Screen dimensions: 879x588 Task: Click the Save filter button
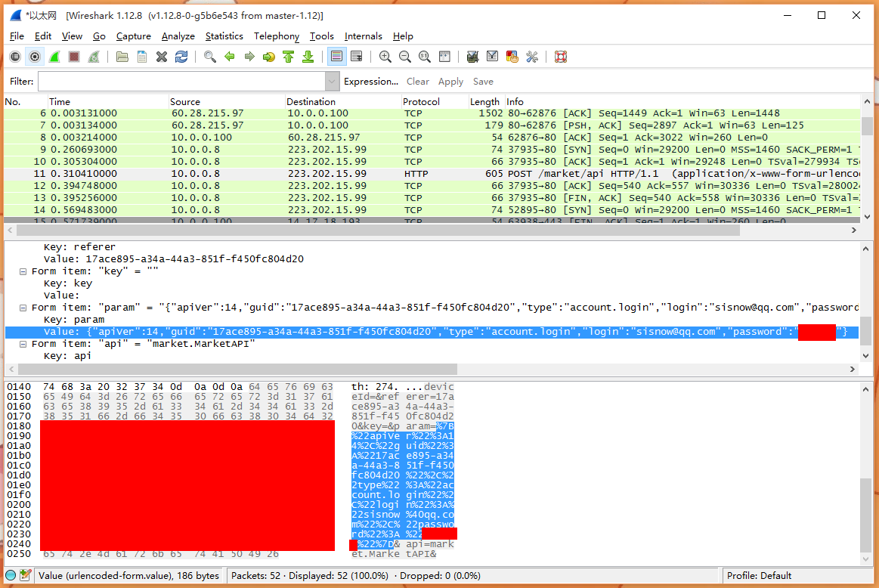coord(483,82)
